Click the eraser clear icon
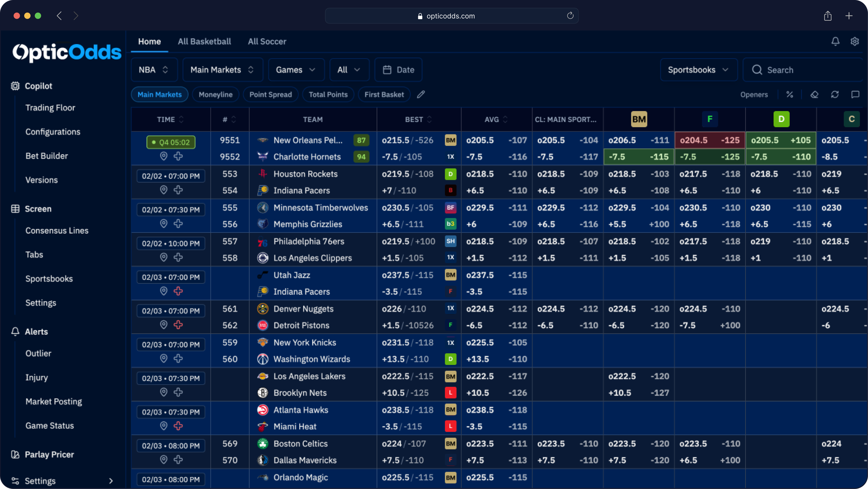Image resolution: width=868 pixels, height=489 pixels. tap(814, 95)
